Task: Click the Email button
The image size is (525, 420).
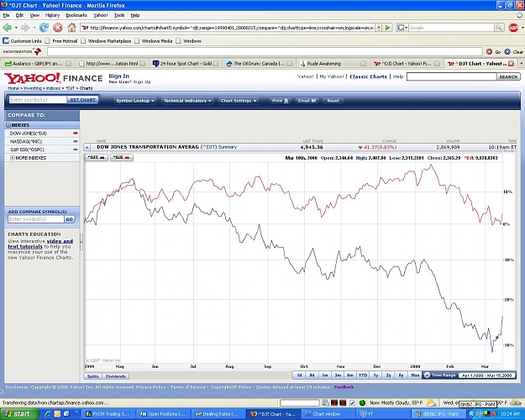Action: click(x=307, y=101)
